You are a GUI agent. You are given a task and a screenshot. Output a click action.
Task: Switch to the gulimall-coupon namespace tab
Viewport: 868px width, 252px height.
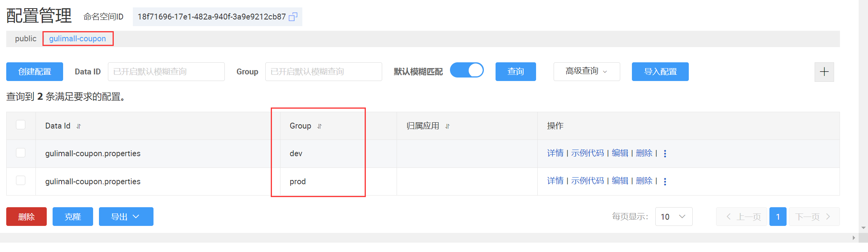click(78, 39)
